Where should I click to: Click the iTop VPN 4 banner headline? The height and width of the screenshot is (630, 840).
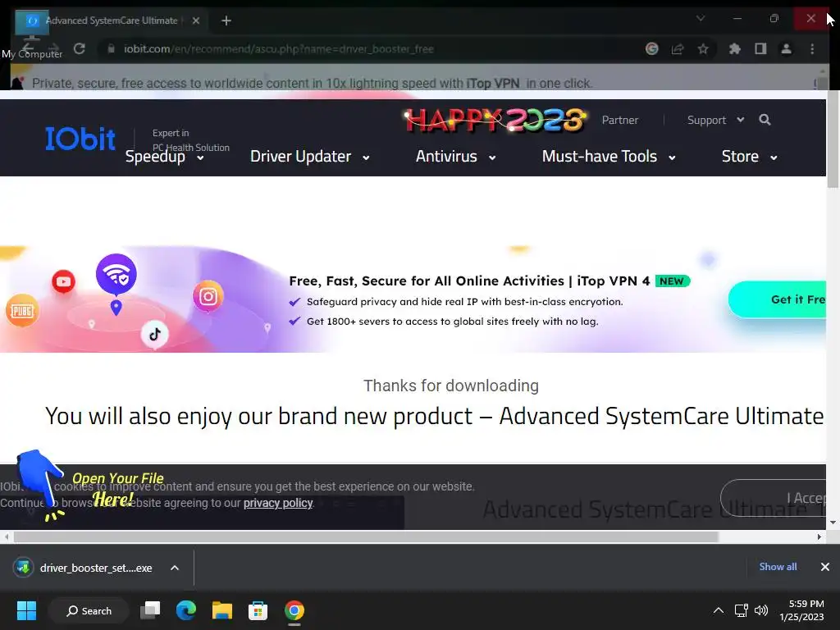pyautogui.click(x=469, y=281)
